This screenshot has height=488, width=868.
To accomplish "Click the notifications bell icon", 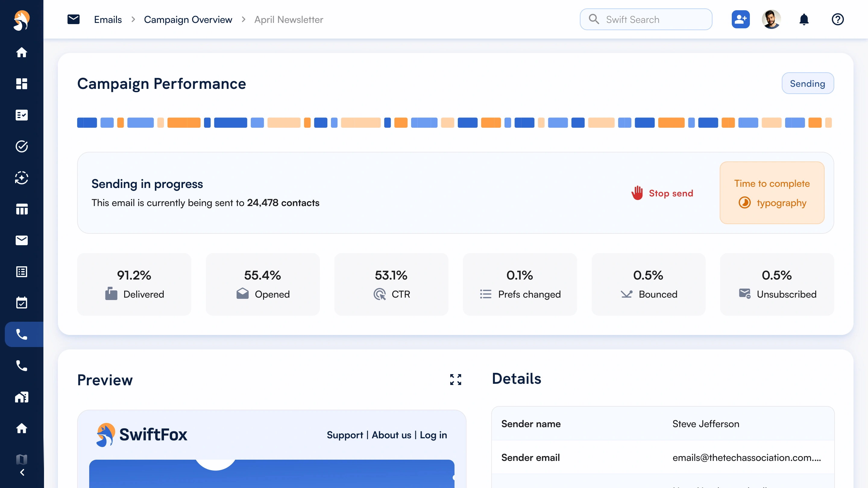I will (804, 20).
